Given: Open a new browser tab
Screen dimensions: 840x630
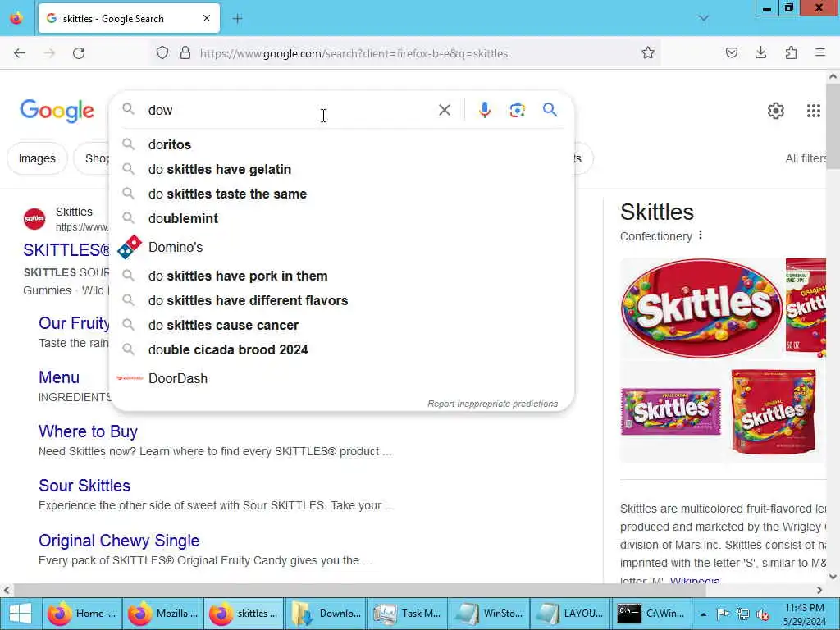Looking at the screenshot, I should [238, 19].
